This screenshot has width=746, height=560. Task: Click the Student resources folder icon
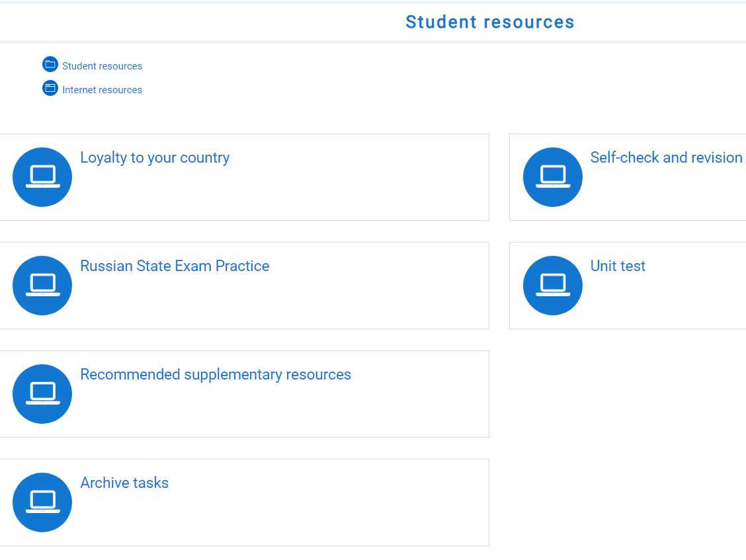[50, 63]
